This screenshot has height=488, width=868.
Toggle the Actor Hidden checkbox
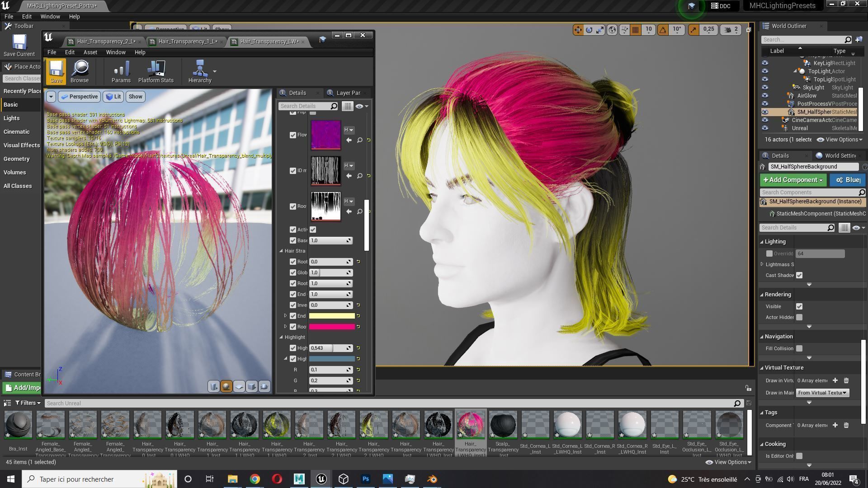[x=799, y=318]
